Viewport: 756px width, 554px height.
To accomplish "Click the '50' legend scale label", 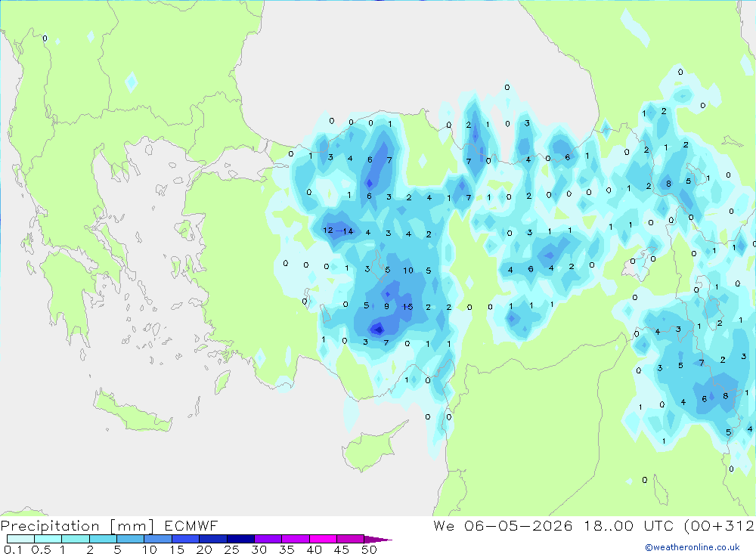I will [x=370, y=549].
